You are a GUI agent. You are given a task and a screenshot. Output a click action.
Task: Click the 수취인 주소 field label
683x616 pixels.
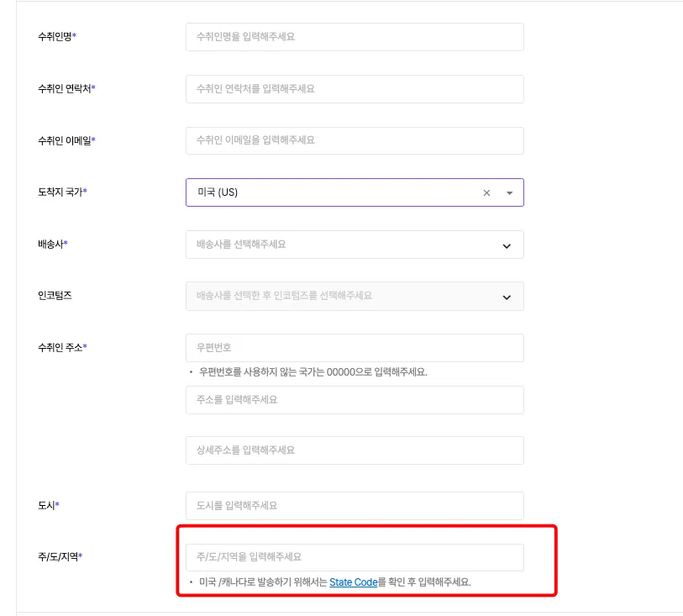pyautogui.click(x=62, y=347)
